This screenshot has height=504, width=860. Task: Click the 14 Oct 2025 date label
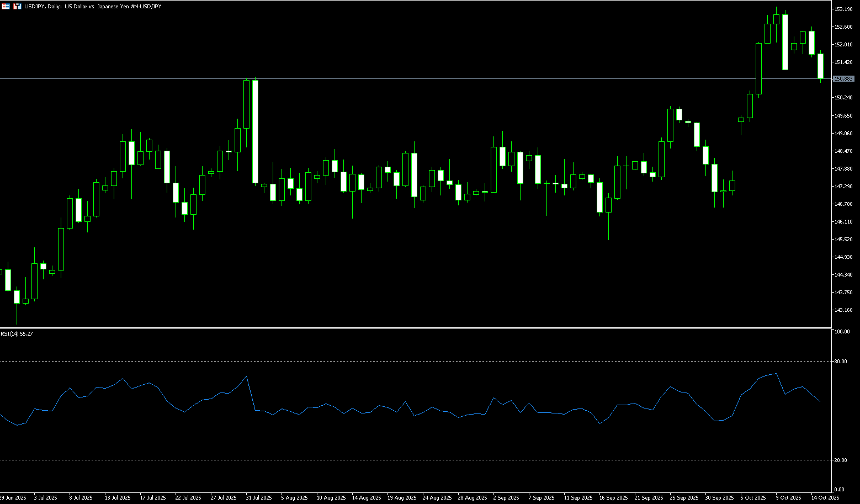tap(825, 498)
